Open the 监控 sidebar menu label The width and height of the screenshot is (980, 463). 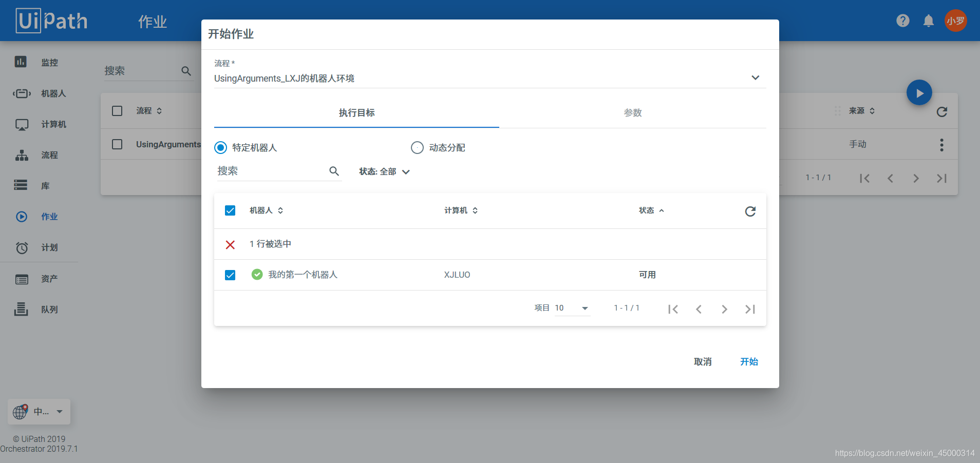click(x=49, y=63)
